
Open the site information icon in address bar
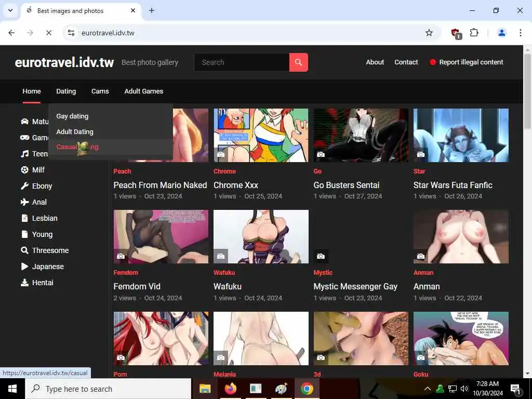point(71,33)
